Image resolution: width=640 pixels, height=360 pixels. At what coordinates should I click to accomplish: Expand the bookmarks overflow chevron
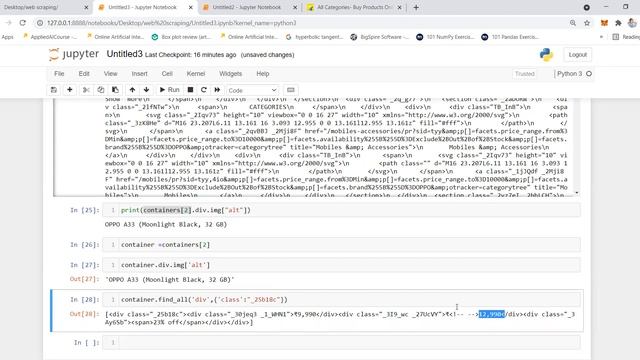[x=601, y=37]
